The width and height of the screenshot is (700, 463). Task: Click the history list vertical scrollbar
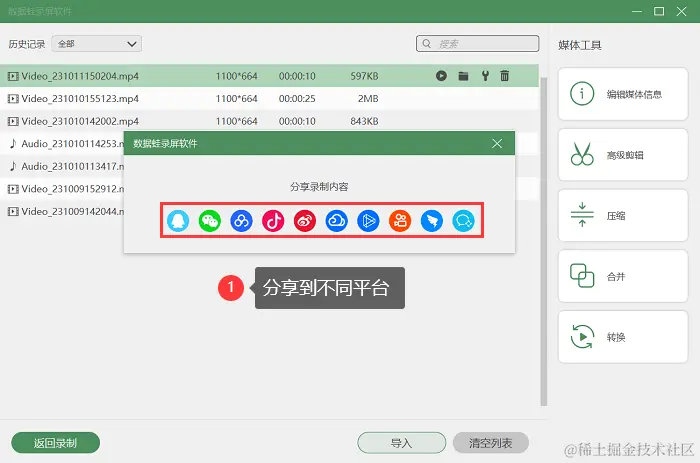[543, 241]
